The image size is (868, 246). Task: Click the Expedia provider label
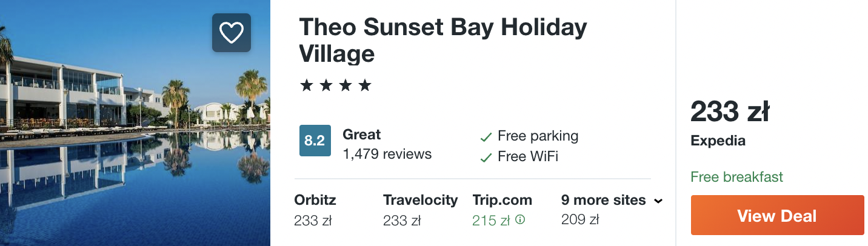point(718,141)
